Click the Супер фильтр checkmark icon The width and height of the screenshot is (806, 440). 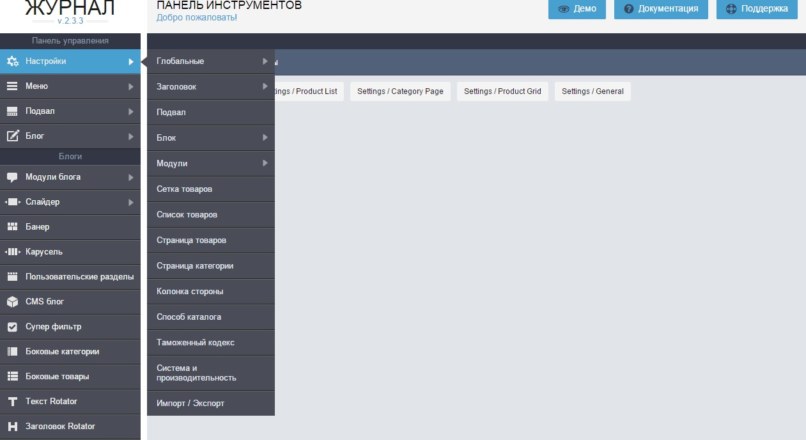12,327
